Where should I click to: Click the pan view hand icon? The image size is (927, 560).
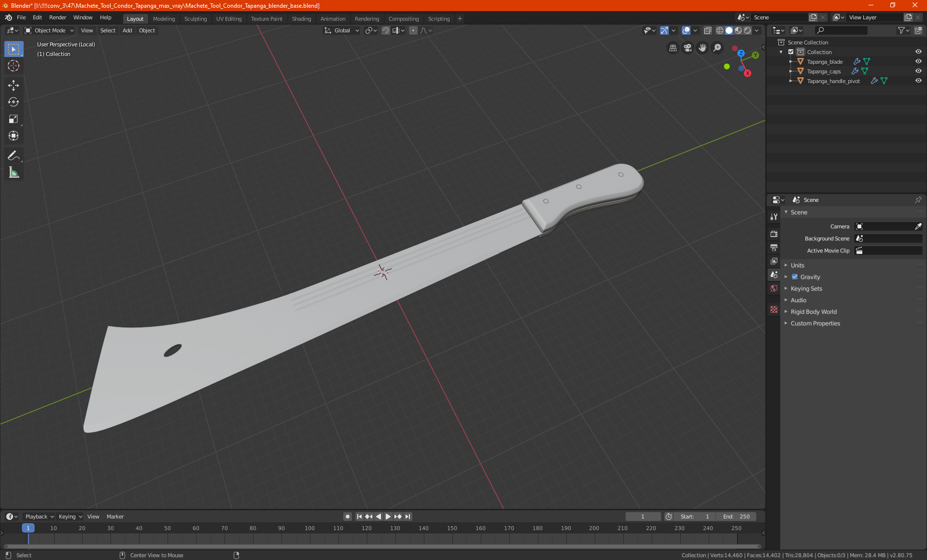click(702, 48)
